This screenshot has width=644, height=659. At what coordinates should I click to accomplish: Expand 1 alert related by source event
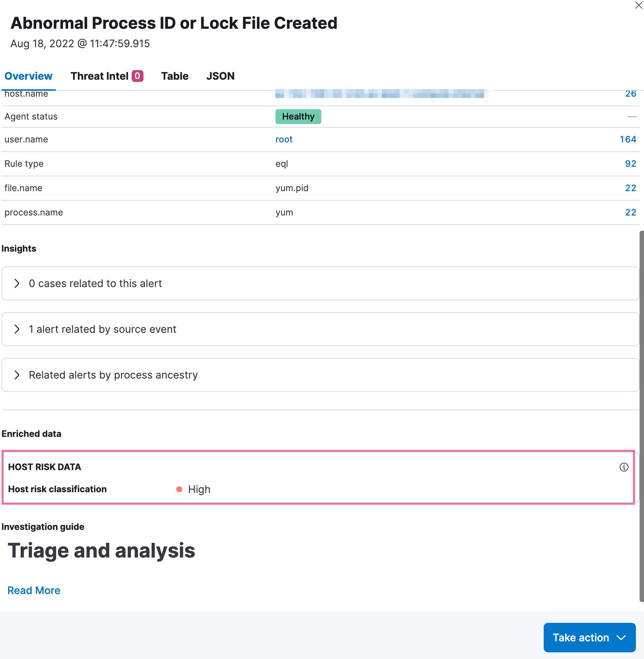(17, 329)
